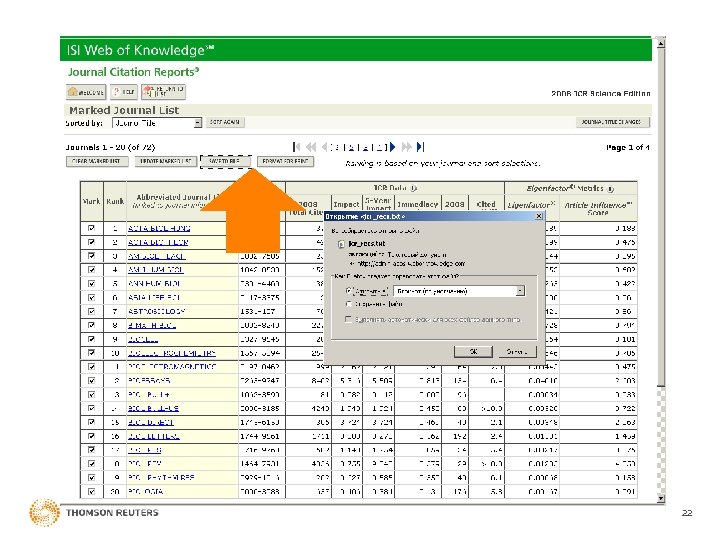Open the rank 8 journal title link
The width and height of the screenshot is (720, 540).
(x=152, y=326)
